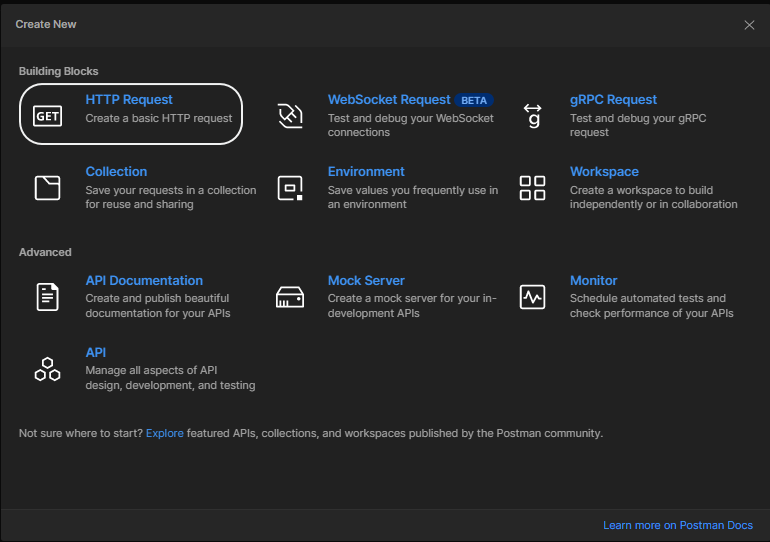Click 'Save your requests in a collection' description
770x542 pixels.
coord(171,197)
